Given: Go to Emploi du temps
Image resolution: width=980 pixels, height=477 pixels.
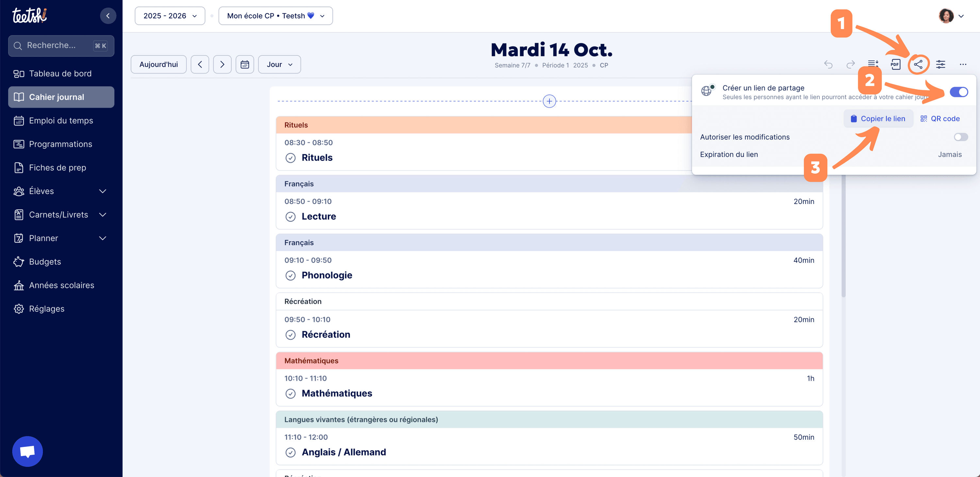Looking at the screenshot, I should (61, 121).
